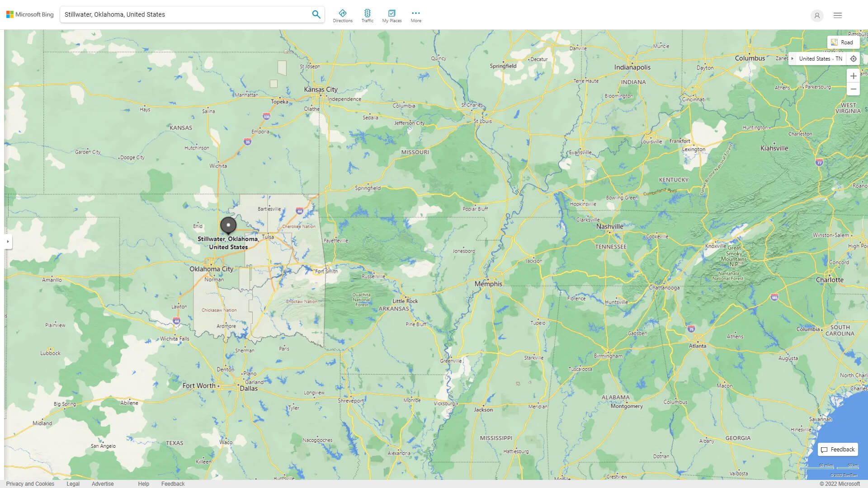Open My Places
The width and height of the screenshot is (868, 488).
[392, 15]
